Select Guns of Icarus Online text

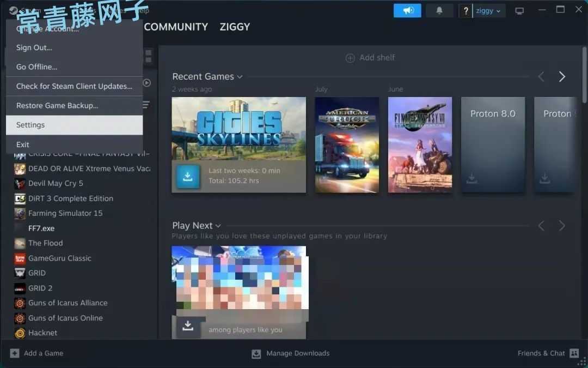coord(65,318)
